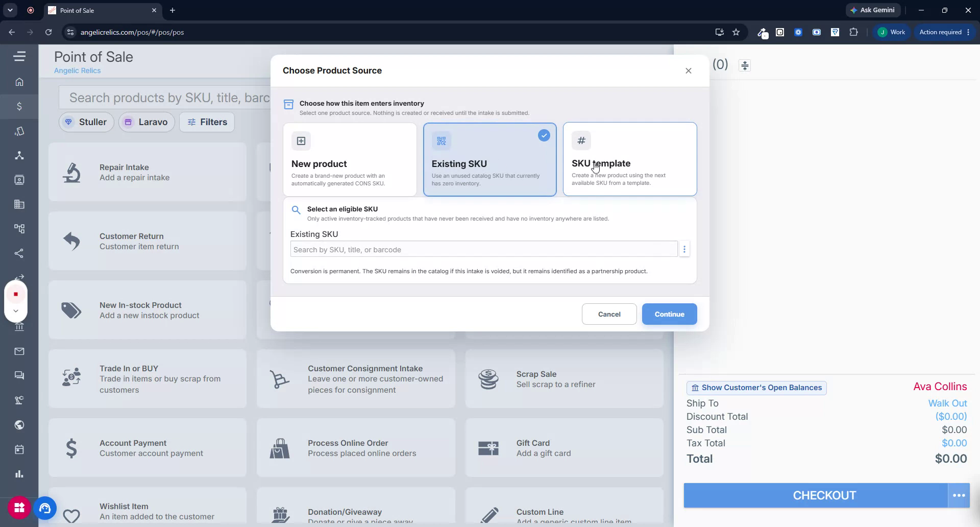The width and height of the screenshot is (980, 527).
Task: Close the Choose Product Source dialog
Action: (688, 70)
